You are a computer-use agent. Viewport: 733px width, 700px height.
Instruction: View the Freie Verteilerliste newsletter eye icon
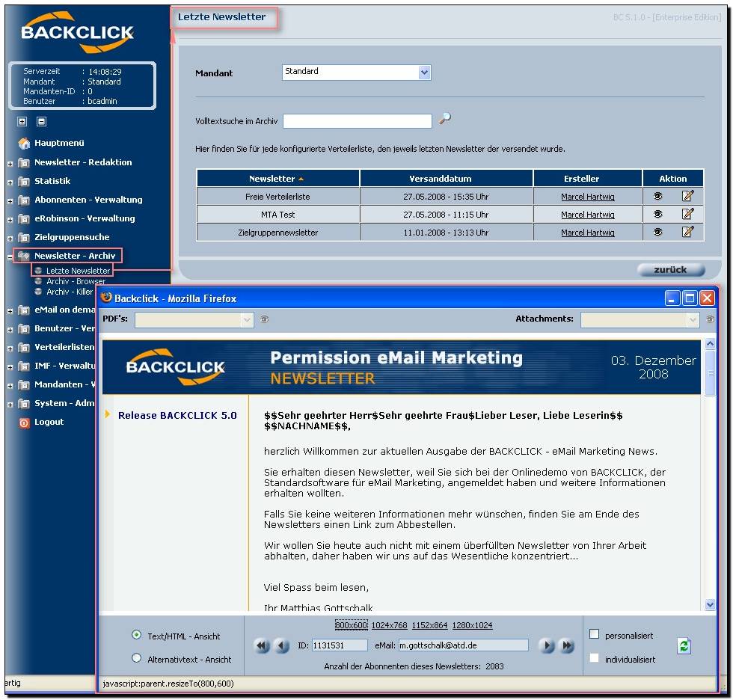[x=657, y=196]
